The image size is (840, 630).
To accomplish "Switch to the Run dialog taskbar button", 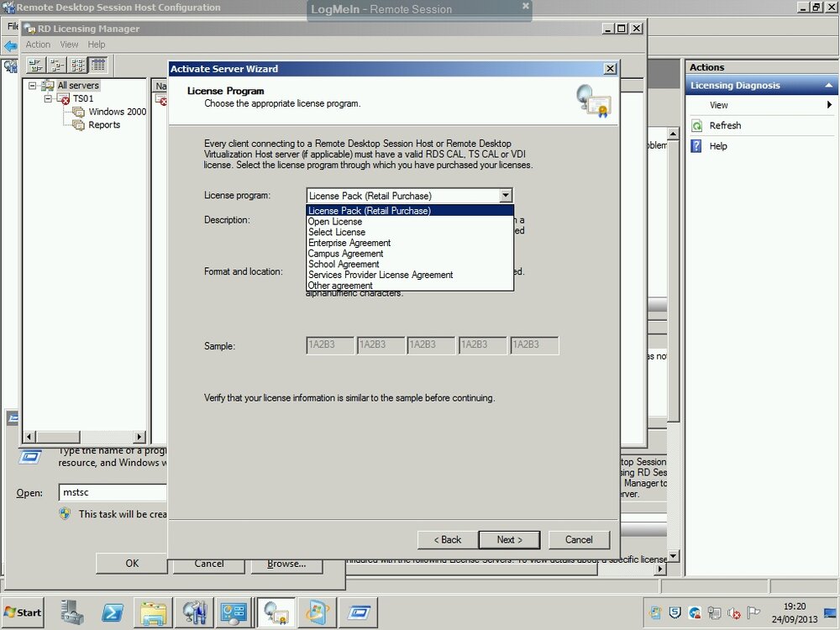I will click(x=359, y=612).
